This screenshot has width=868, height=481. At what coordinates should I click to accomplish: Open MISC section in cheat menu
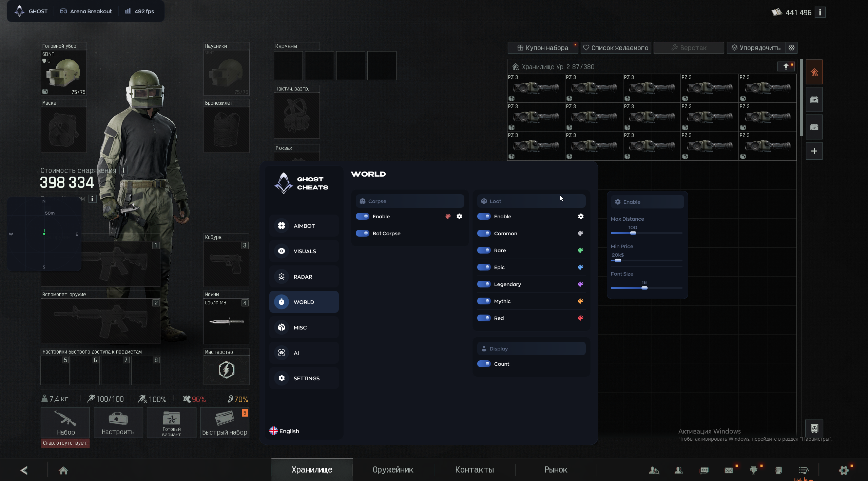pyautogui.click(x=304, y=327)
